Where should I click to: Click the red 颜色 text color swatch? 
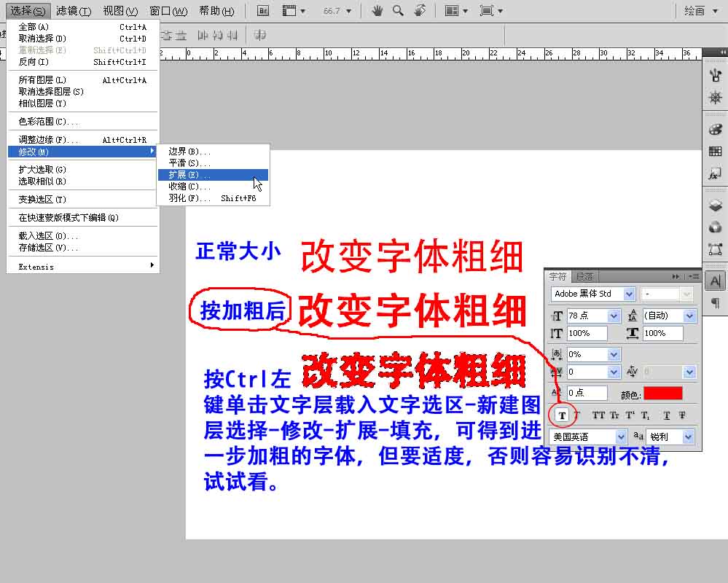[x=662, y=394]
